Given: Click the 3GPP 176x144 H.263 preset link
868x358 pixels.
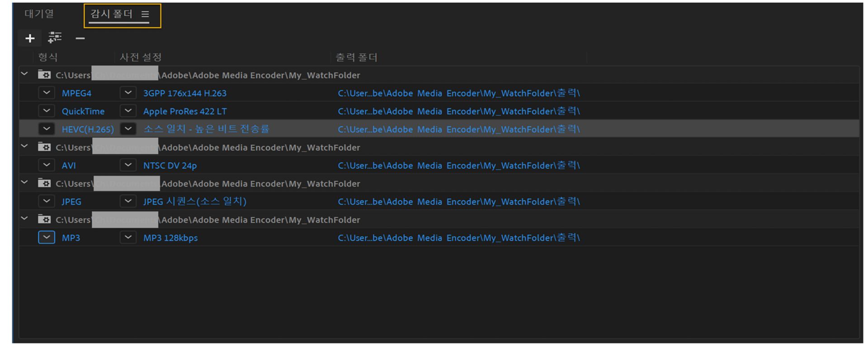Looking at the screenshot, I should [184, 93].
